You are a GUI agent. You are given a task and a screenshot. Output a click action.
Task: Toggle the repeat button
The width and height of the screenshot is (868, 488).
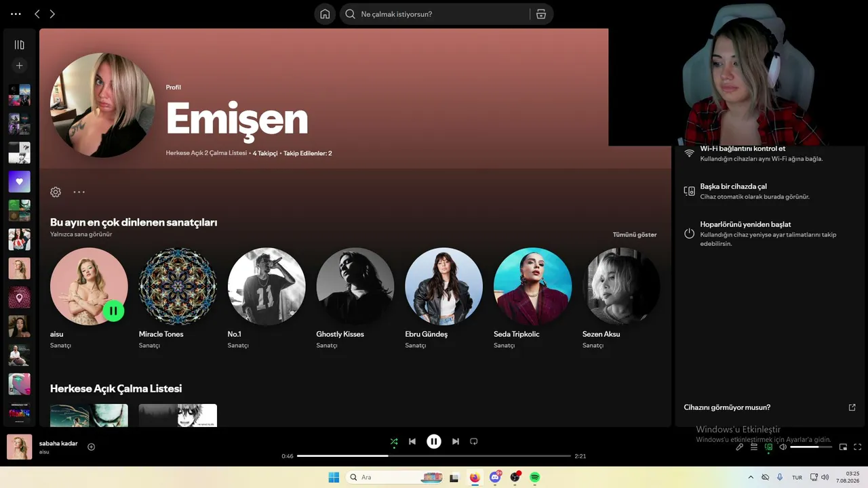tap(474, 442)
